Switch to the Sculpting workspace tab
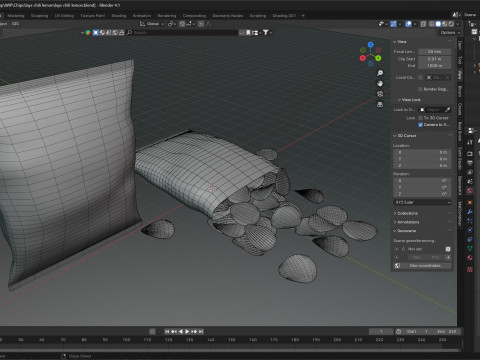 (39, 16)
